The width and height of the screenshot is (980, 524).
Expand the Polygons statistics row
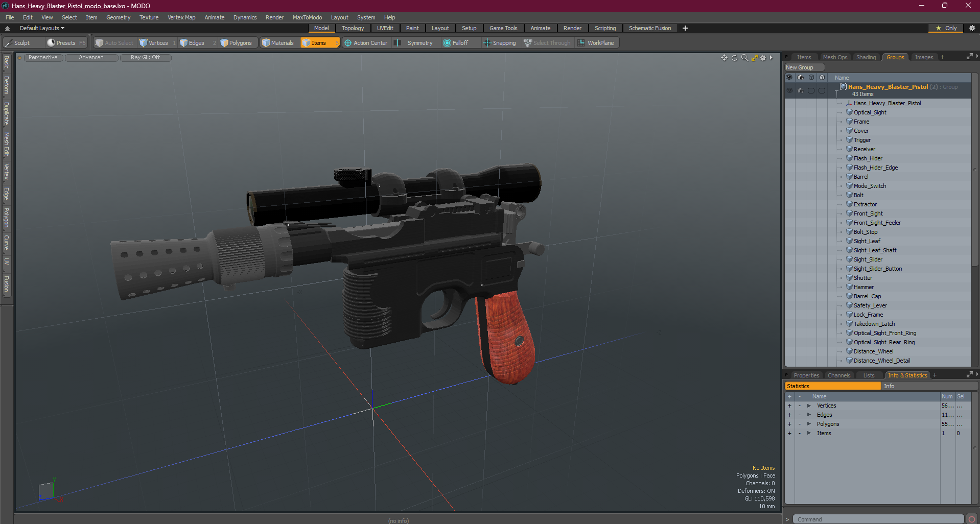coord(809,424)
